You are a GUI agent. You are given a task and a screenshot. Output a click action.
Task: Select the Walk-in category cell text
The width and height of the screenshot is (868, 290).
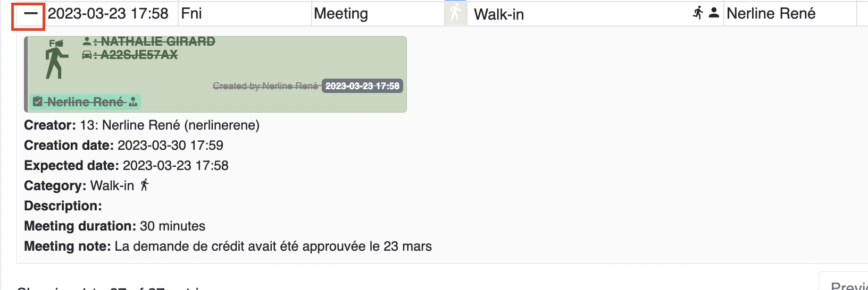(x=499, y=14)
